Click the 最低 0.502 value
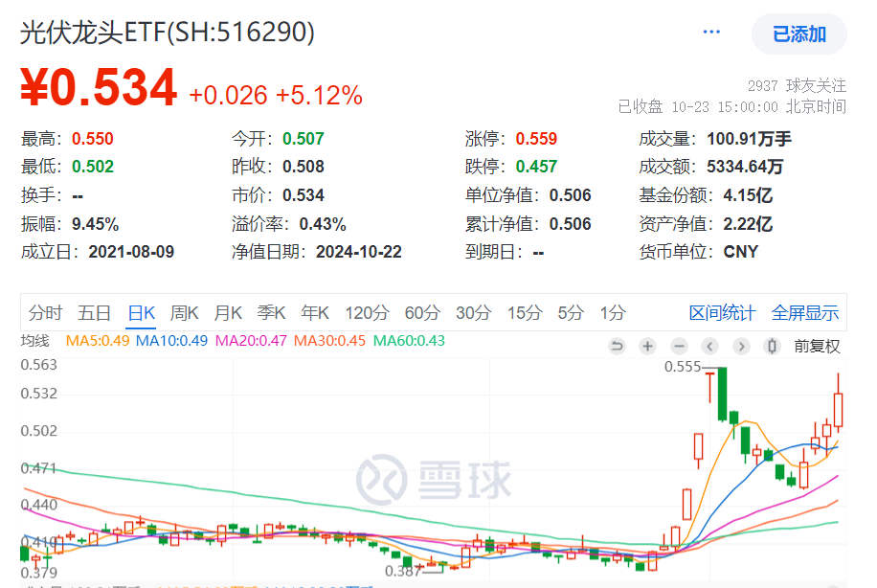The height and width of the screenshot is (588, 877). coord(92,167)
